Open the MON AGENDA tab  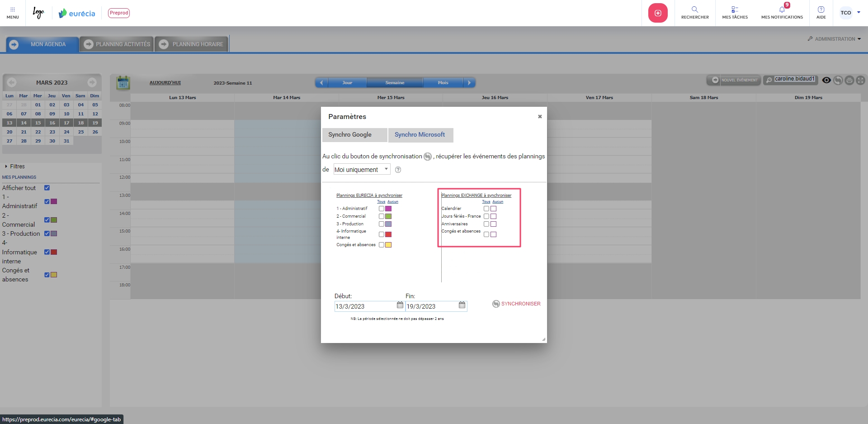click(42, 44)
